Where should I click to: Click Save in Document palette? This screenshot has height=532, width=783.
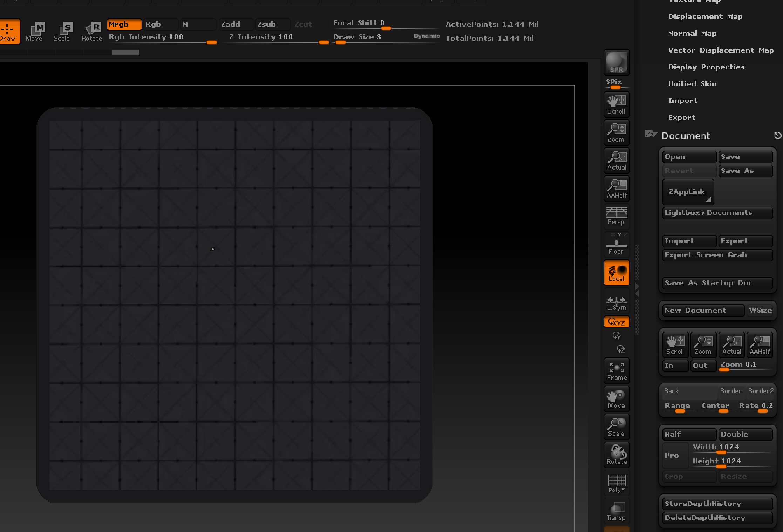pyautogui.click(x=745, y=157)
